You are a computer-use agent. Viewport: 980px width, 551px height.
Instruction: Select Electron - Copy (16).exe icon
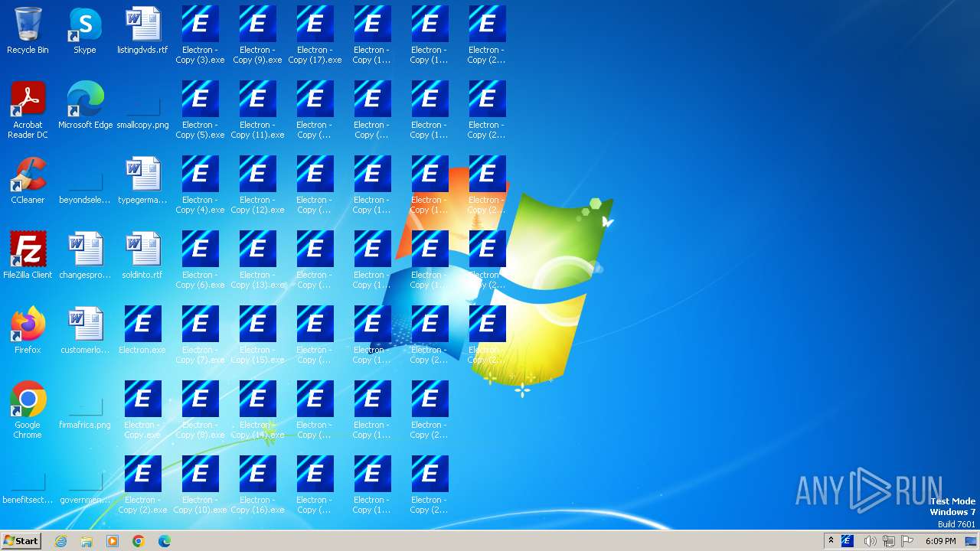(257, 485)
